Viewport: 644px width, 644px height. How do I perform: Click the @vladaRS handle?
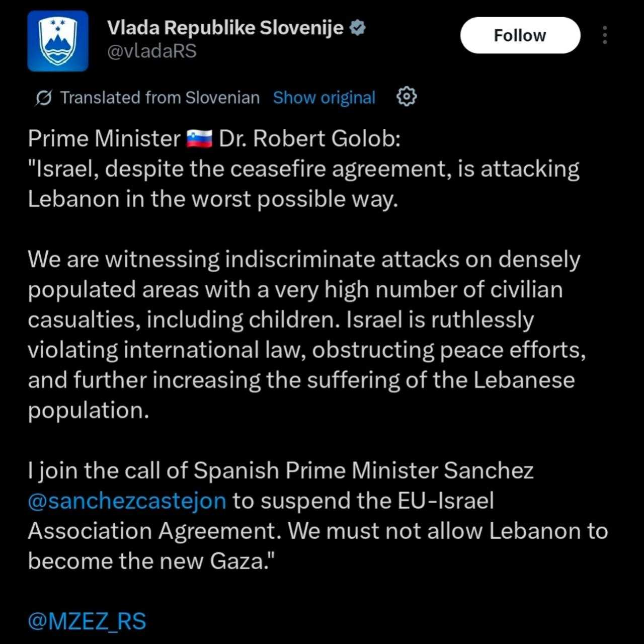click(x=151, y=51)
